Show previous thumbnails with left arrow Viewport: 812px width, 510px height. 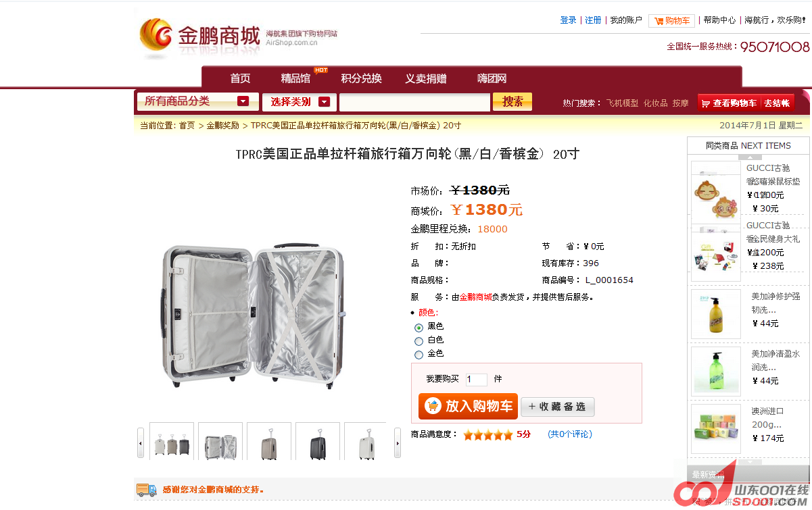(x=141, y=442)
